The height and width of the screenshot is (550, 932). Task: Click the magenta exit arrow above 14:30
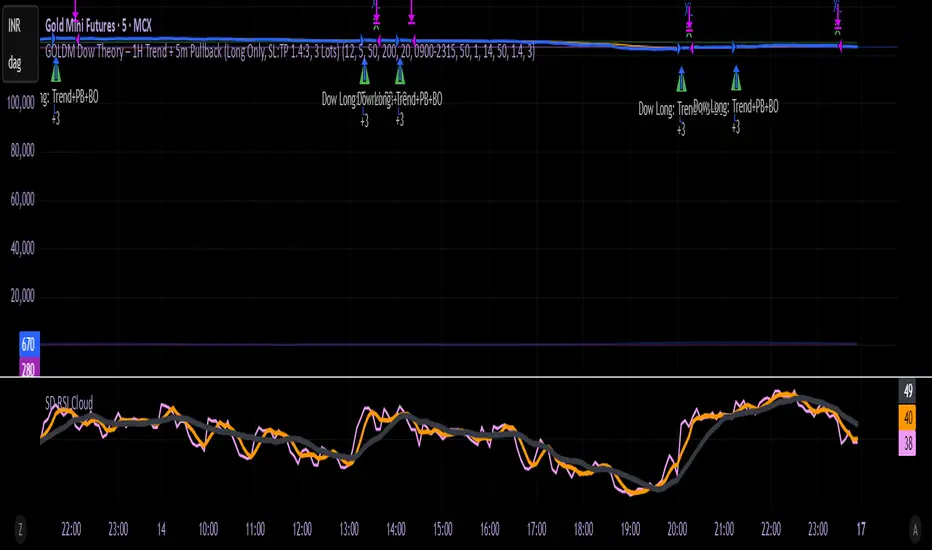[x=412, y=12]
